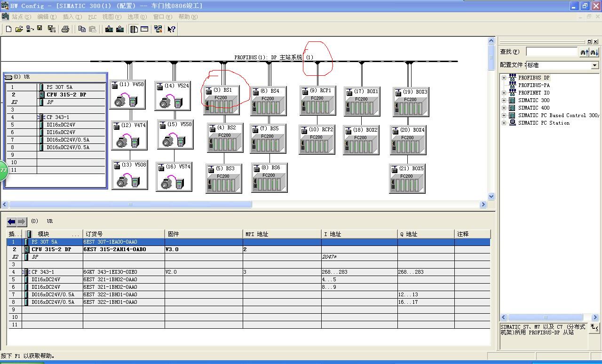Expand the PROFIBUS DP catalog node
This screenshot has width=602, height=364.
pyautogui.click(x=504, y=78)
